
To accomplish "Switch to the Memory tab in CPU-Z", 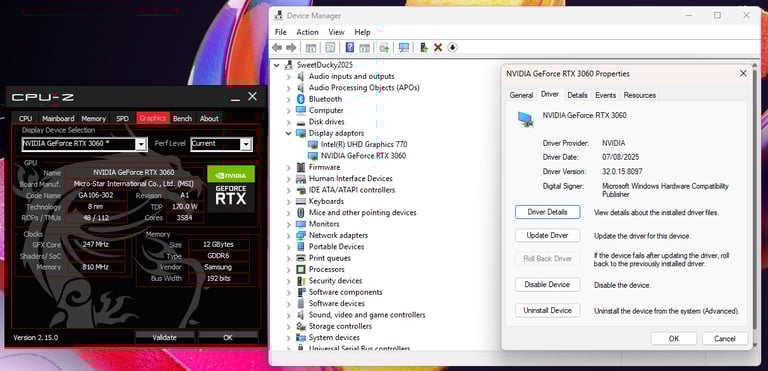I will pyautogui.click(x=94, y=119).
